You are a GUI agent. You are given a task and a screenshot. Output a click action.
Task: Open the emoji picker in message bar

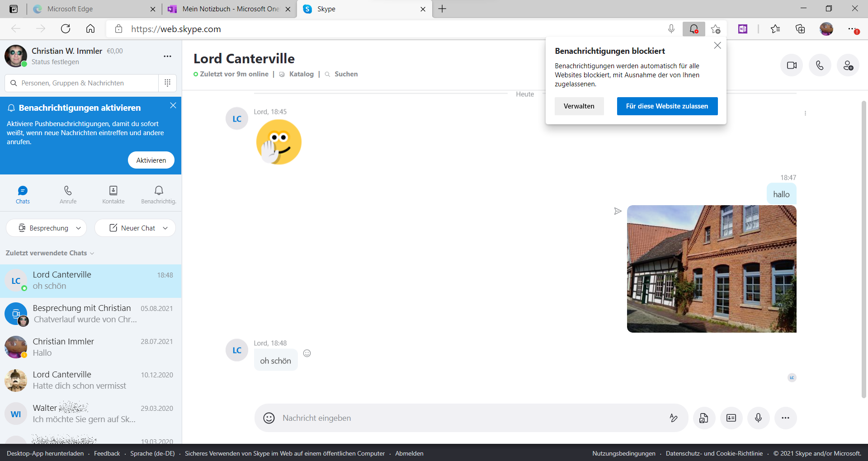[269, 418]
